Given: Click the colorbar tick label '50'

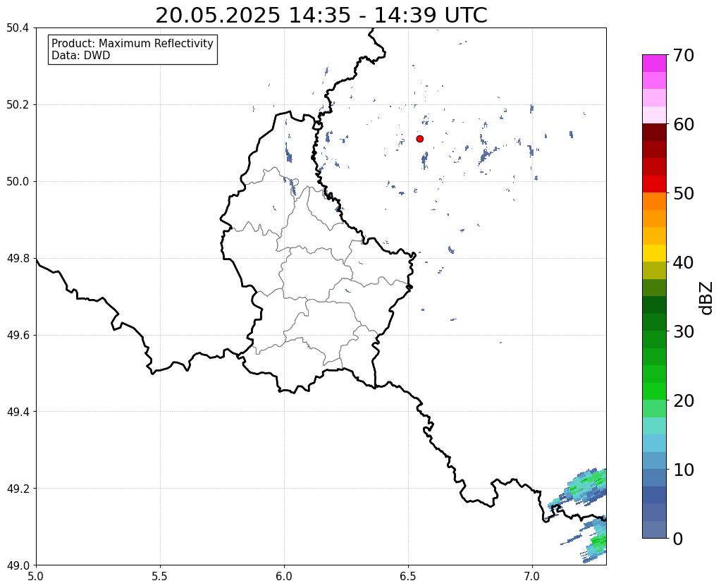Looking at the screenshot, I should pos(684,193).
